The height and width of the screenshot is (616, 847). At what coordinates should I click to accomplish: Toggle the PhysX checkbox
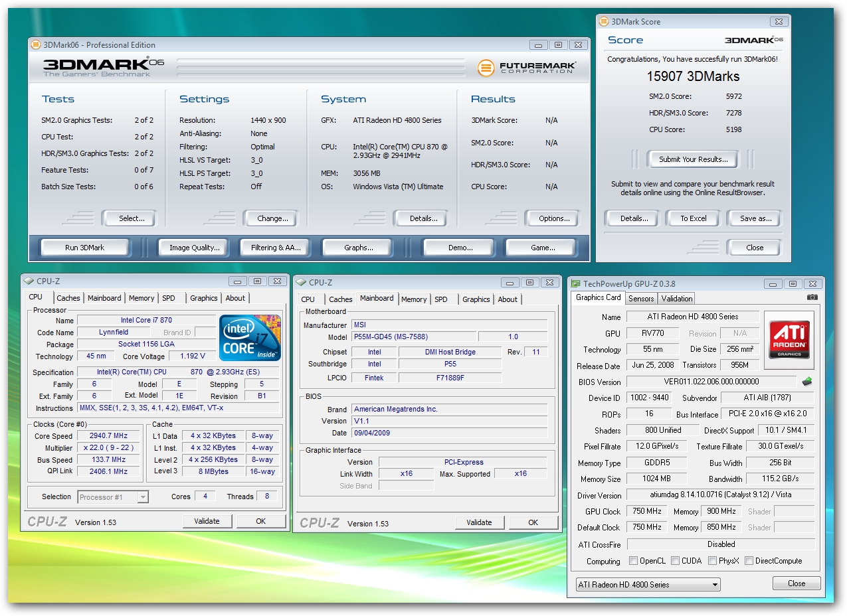712,561
